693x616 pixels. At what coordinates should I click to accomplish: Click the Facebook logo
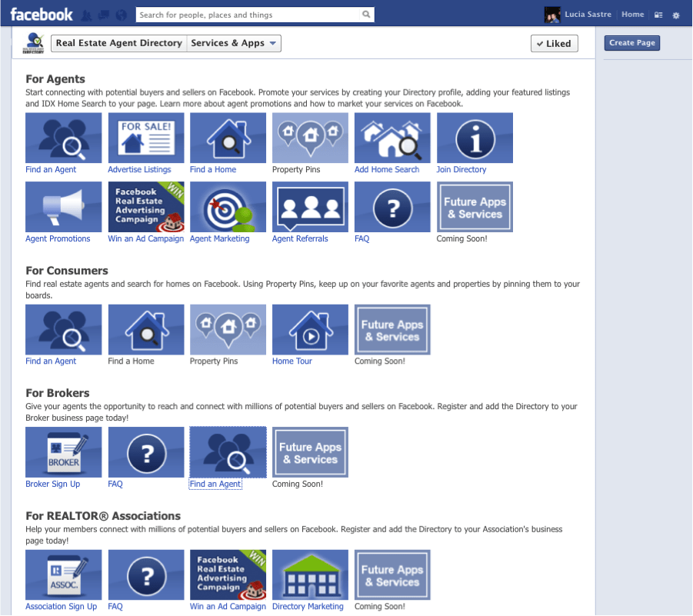[41, 15]
